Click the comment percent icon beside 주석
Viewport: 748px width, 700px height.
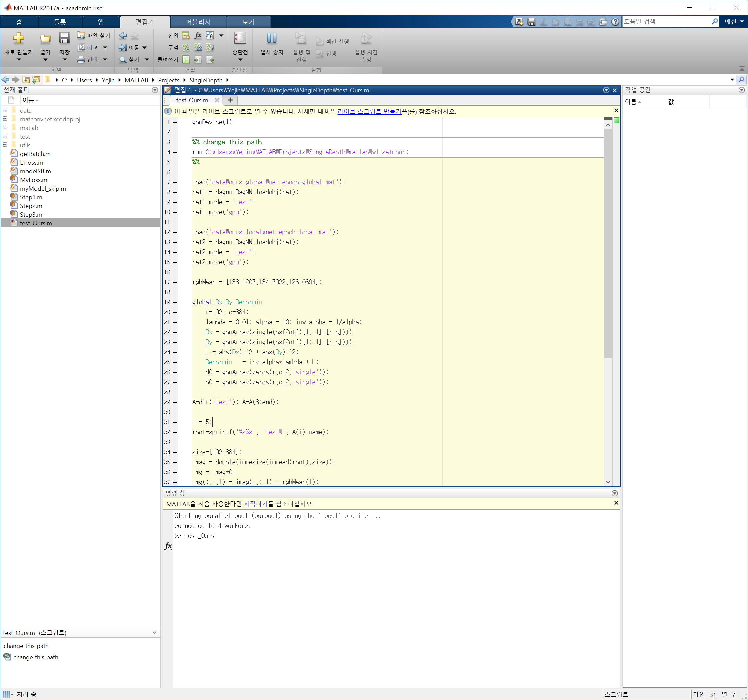coord(186,47)
